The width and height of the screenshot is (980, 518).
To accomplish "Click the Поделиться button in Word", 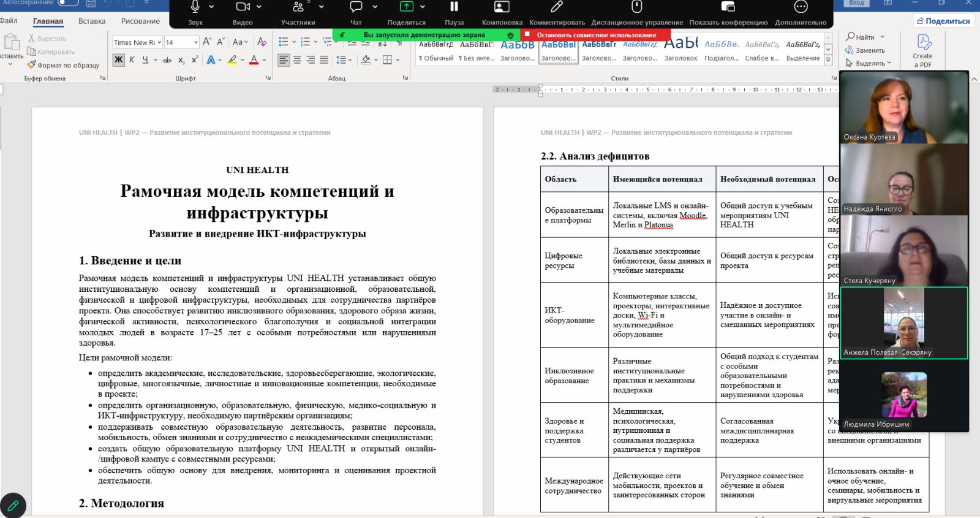I will tap(943, 21).
